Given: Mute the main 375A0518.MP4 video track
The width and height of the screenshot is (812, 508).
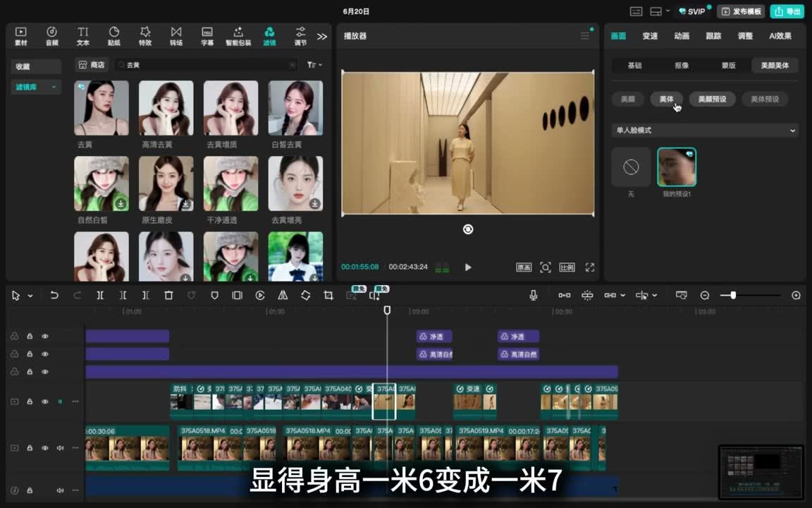Looking at the screenshot, I should pyautogui.click(x=60, y=447).
